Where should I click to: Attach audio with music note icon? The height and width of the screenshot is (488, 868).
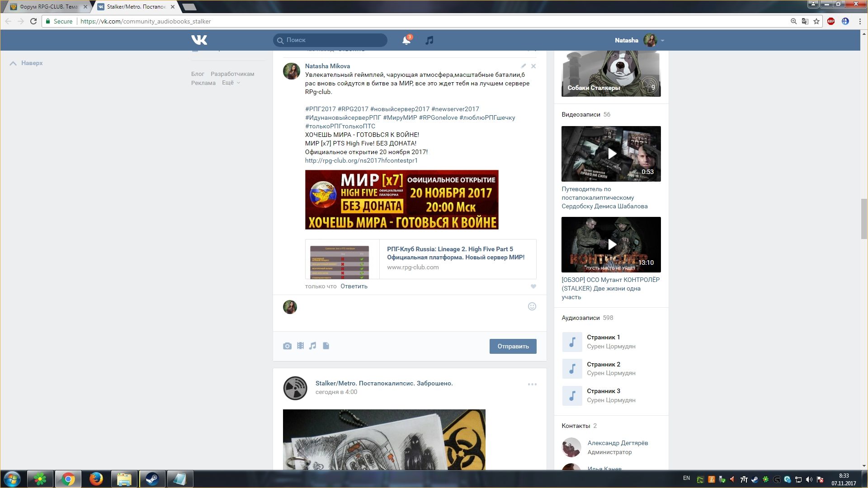click(313, 346)
